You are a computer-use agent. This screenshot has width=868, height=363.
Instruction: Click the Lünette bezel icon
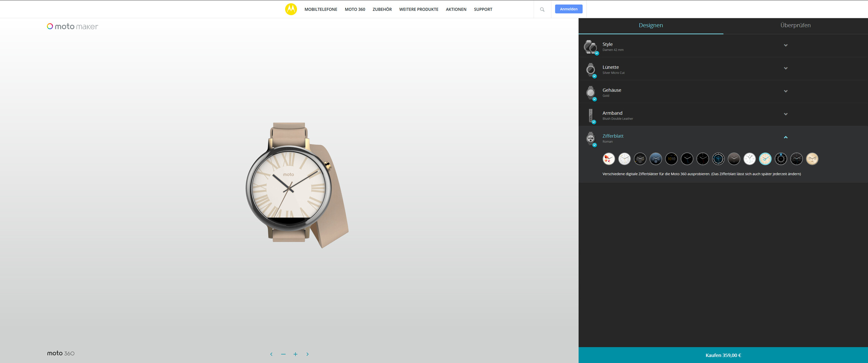click(591, 70)
